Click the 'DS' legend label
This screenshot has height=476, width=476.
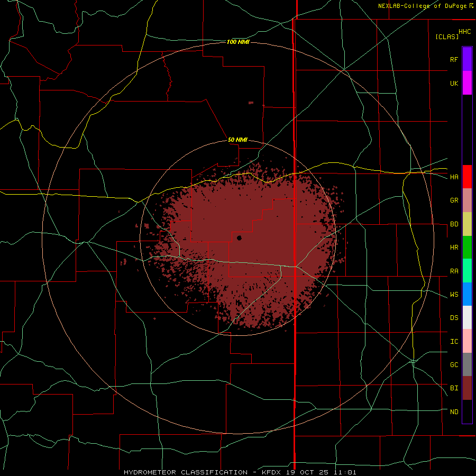[x=454, y=318]
